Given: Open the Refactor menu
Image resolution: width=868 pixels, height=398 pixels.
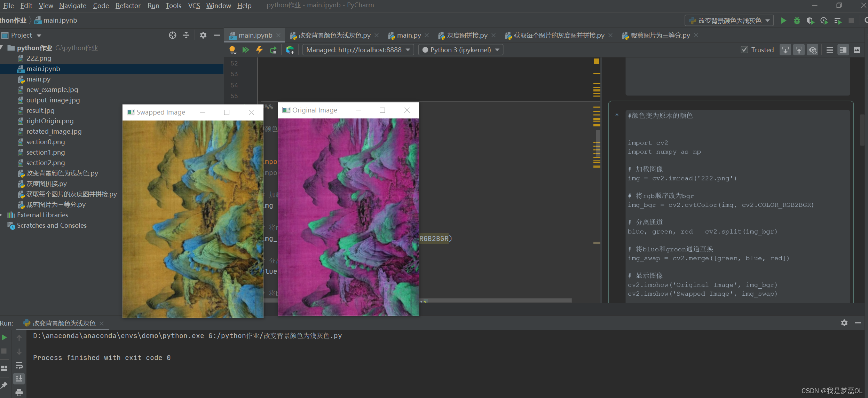Looking at the screenshot, I should pos(128,6).
